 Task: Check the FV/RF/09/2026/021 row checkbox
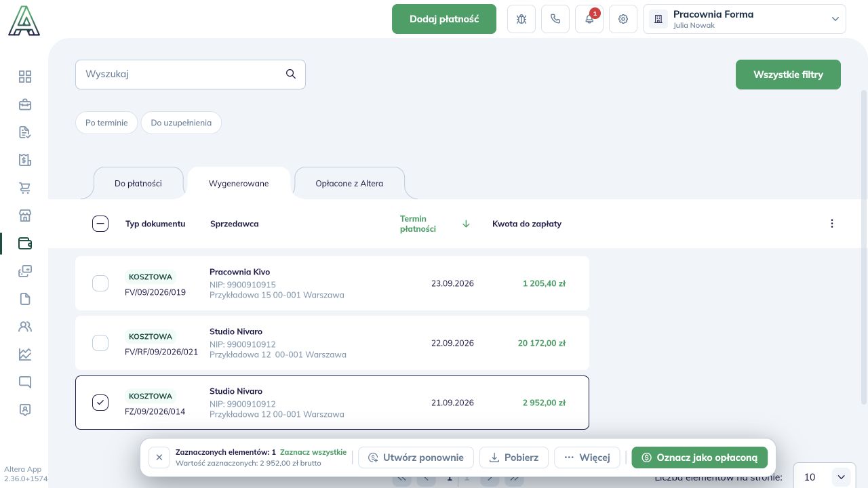[100, 343]
